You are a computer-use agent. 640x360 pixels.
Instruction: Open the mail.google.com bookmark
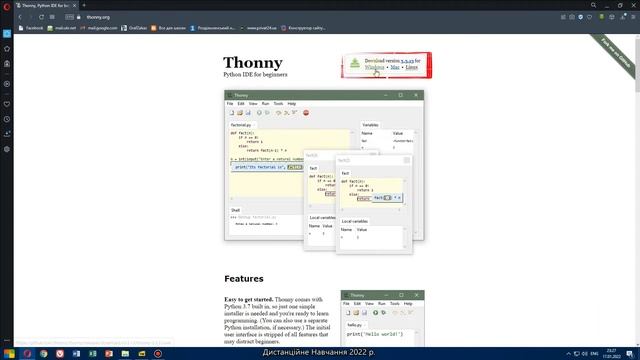pyautogui.click(x=99, y=28)
